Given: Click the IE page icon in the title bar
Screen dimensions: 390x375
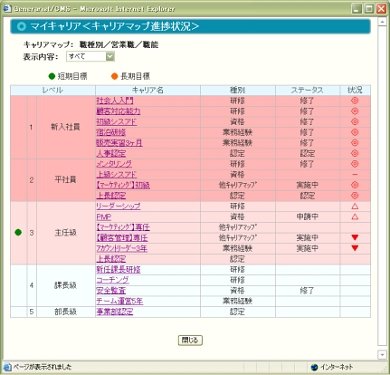Looking at the screenshot, I should (x=7, y=8).
